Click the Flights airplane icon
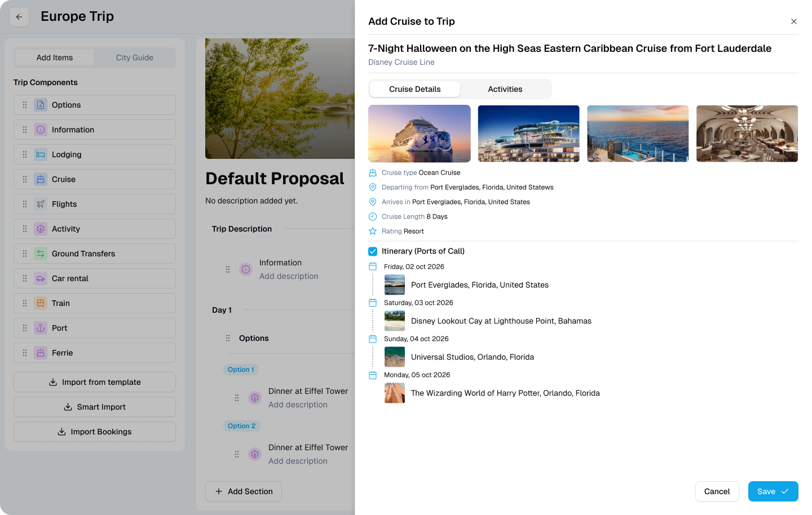Screen dimensions: 812x515 tap(41, 204)
